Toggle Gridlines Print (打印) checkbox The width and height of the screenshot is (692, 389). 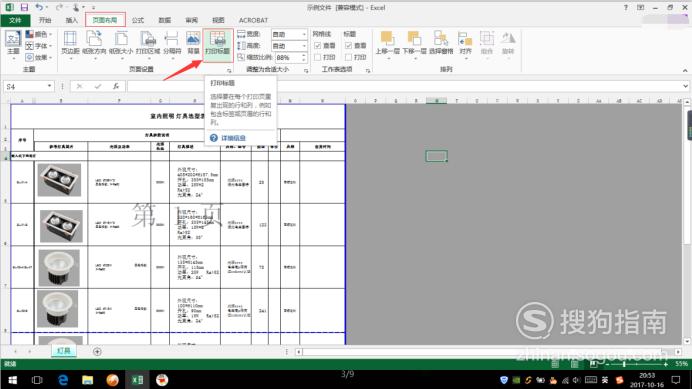[317, 57]
